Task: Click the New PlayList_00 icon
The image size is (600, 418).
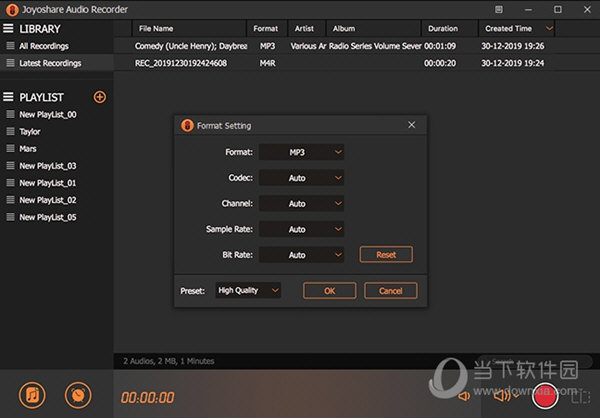Action: 11,114
